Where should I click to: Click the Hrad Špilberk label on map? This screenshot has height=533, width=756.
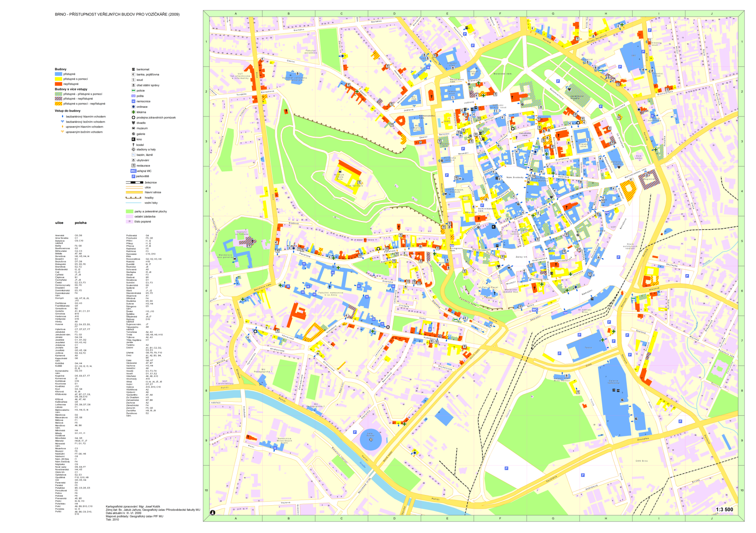pyautogui.click(x=354, y=186)
